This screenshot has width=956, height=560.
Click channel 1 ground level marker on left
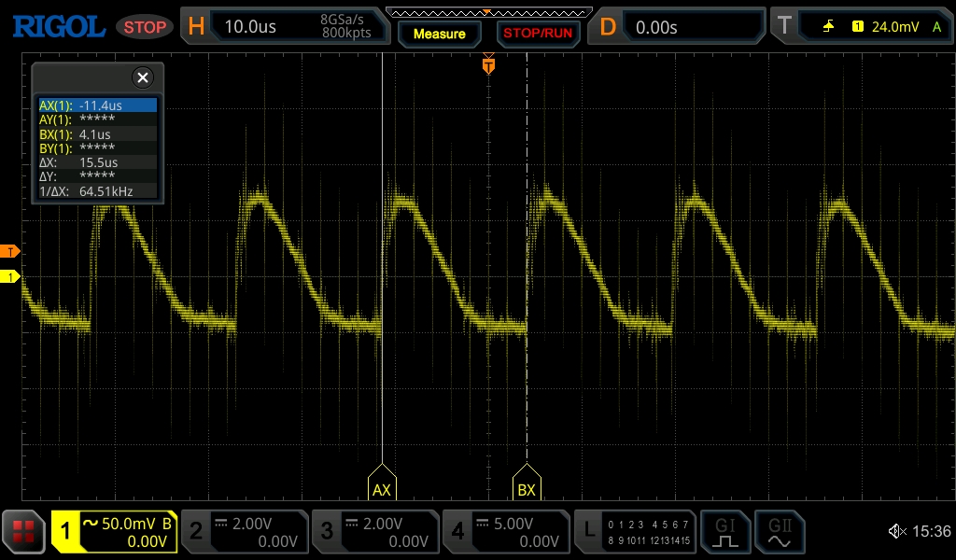tap(9, 276)
